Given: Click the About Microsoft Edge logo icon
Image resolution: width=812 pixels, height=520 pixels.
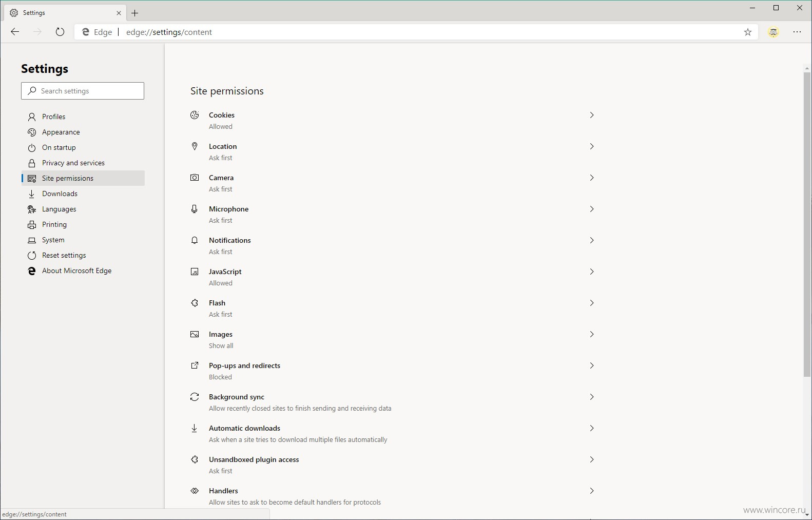Looking at the screenshot, I should tap(32, 271).
